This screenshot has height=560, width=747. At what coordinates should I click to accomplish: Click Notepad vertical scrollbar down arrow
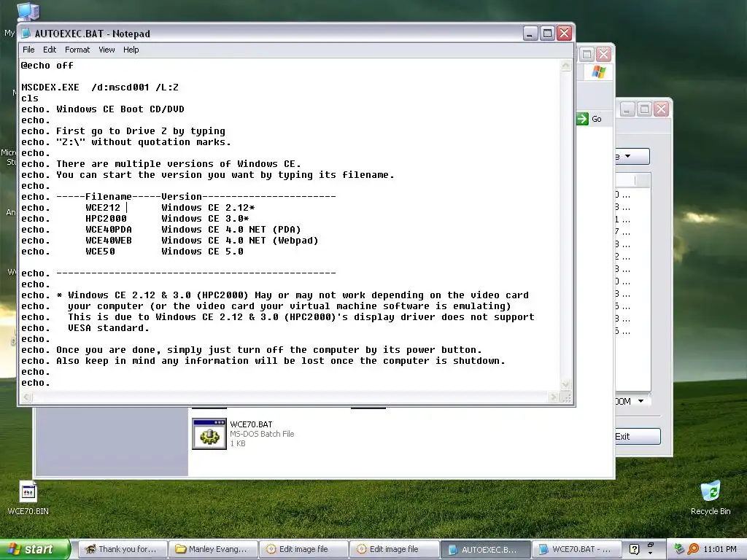point(565,384)
